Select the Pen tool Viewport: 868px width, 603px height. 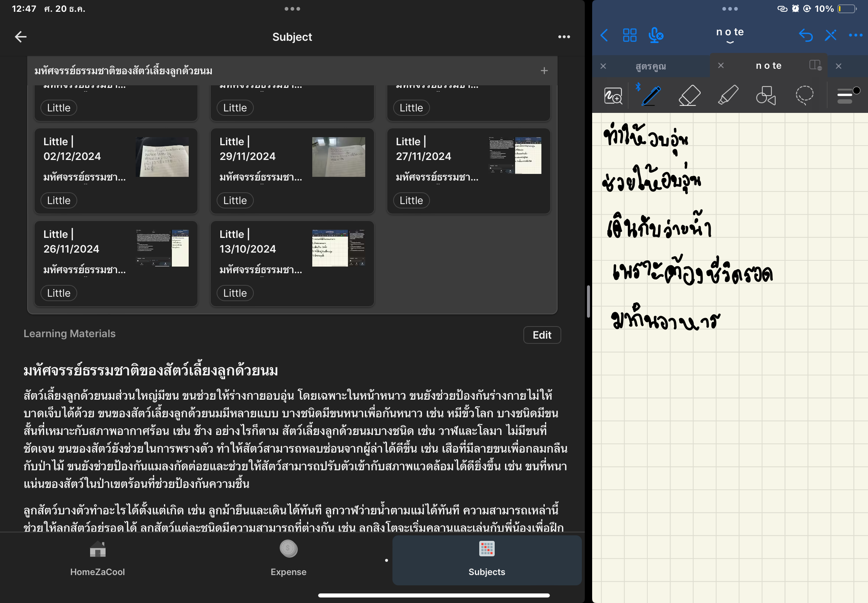point(651,96)
